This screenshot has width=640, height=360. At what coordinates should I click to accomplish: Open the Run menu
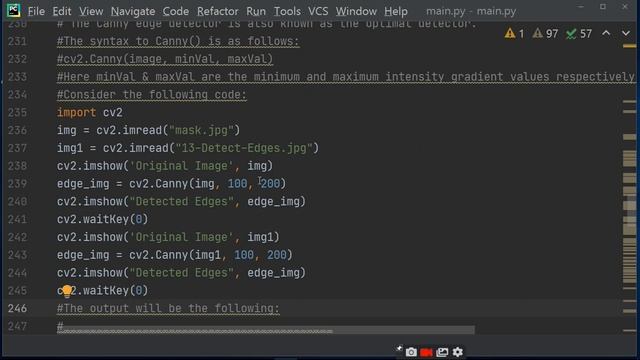tap(256, 11)
